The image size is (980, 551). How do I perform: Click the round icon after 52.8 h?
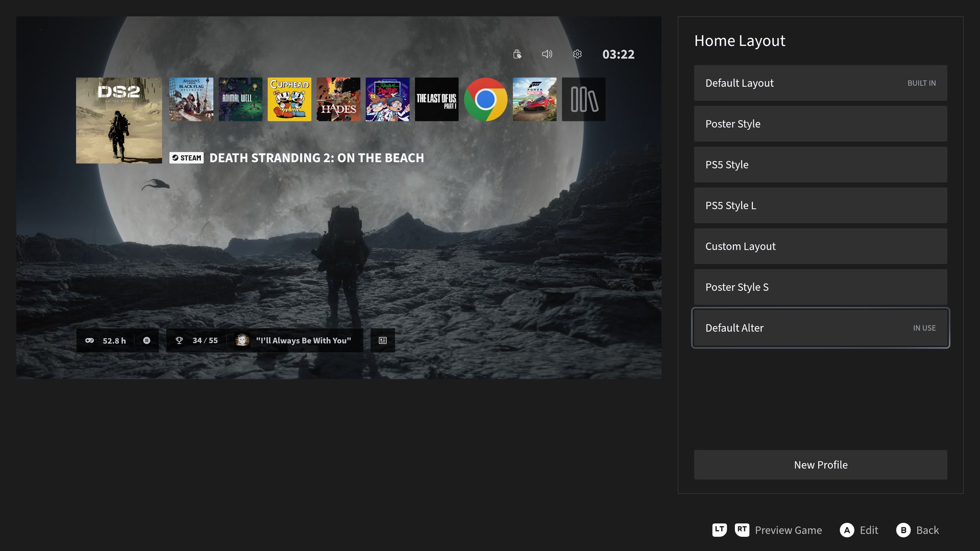click(x=146, y=341)
